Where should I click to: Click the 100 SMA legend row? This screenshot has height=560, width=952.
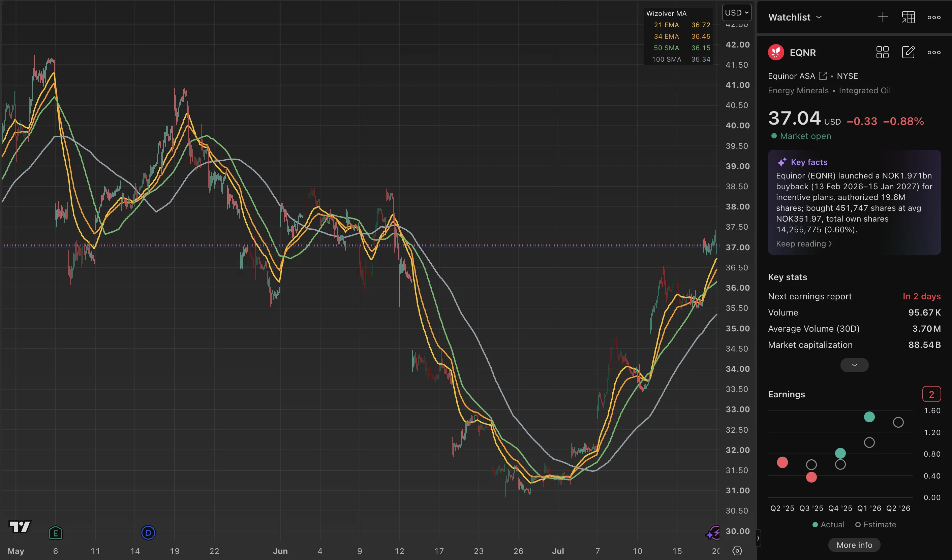[682, 59]
